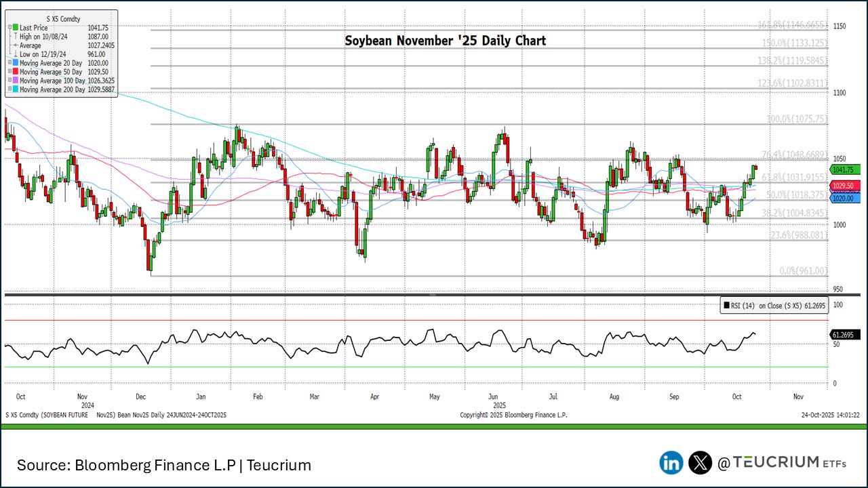
Task: Click the 23.6% (988.081) Fibonacci label
Action: [x=800, y=235]
